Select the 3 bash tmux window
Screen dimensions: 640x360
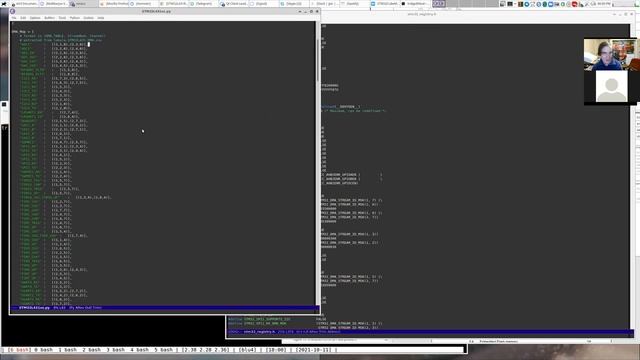(x=116, y=350)
